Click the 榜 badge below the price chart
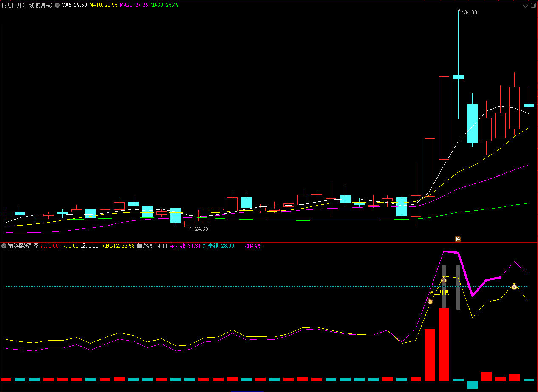 (458, 239)
